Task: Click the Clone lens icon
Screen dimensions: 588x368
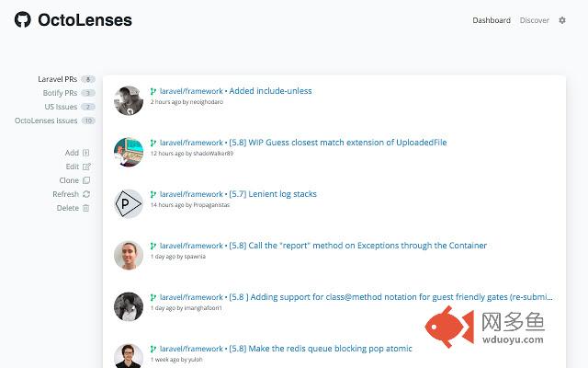Action: pyautogui.click(x=86, y=180)
